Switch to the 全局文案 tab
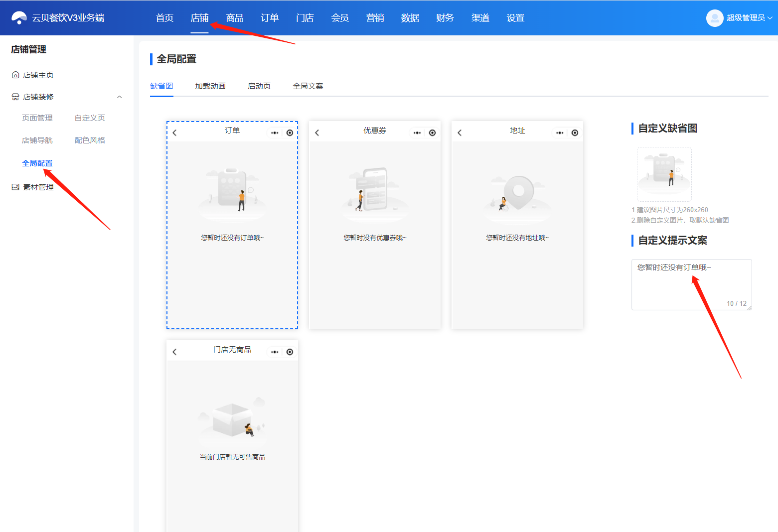This screenshot has width=778, height=532. pos(308,86)
